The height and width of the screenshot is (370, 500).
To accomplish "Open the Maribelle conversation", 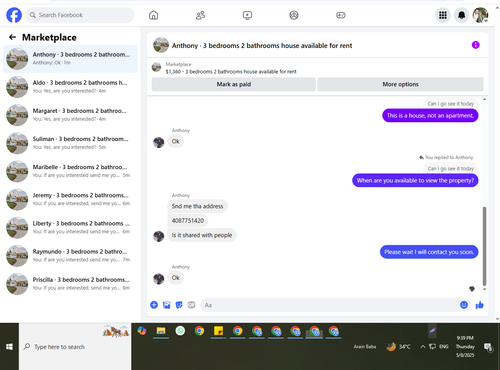I will [70, 171].
